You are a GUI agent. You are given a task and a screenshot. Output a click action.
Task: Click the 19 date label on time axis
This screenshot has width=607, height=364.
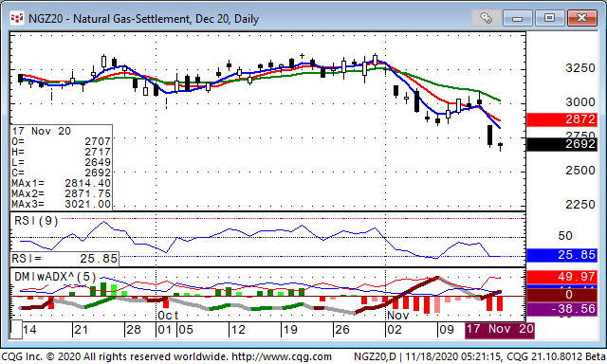click(290, 330)
